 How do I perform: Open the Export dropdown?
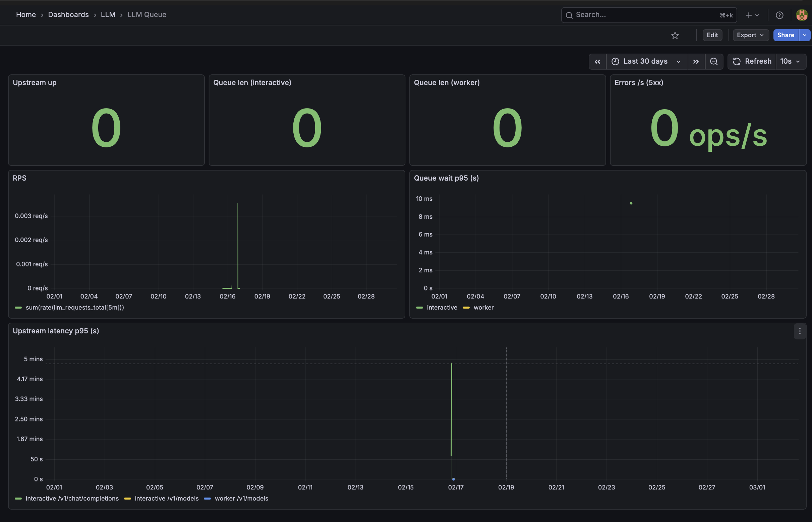coord(750,35)
